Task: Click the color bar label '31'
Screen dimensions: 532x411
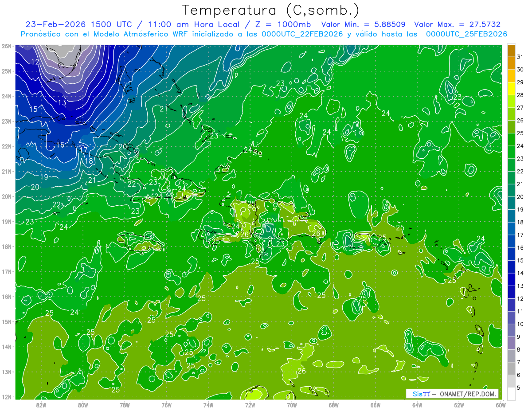Action: pos(520,57)
